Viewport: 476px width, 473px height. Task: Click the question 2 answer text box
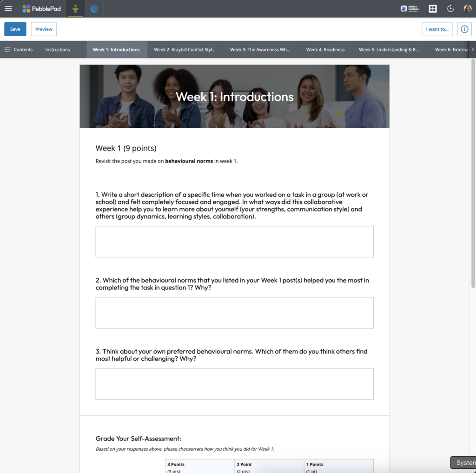click(234, 313)
